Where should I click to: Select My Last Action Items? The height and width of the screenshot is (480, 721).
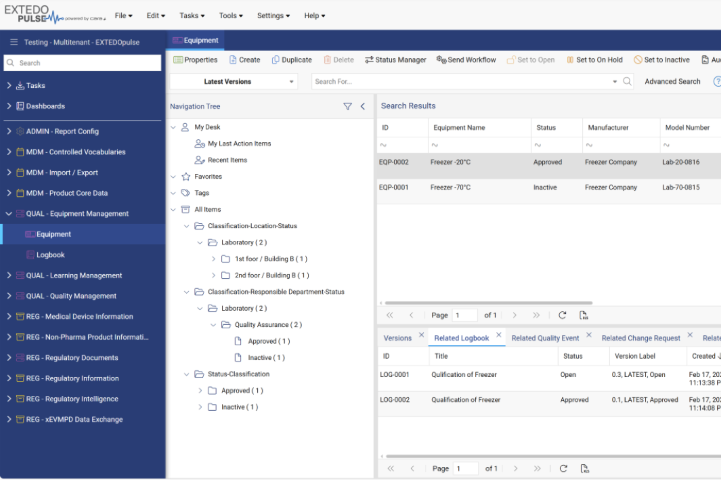tap(239, 143)
